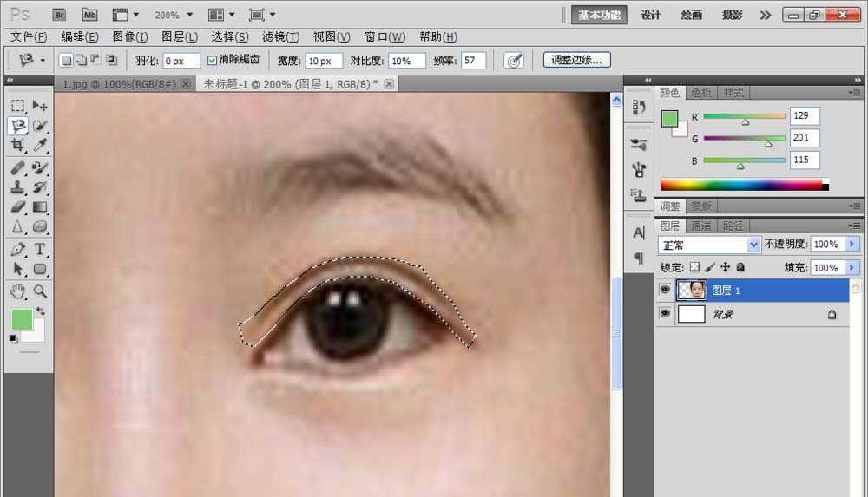Click the red R slider handle
Screen dimensions: 868x497
tap(746, 121)
